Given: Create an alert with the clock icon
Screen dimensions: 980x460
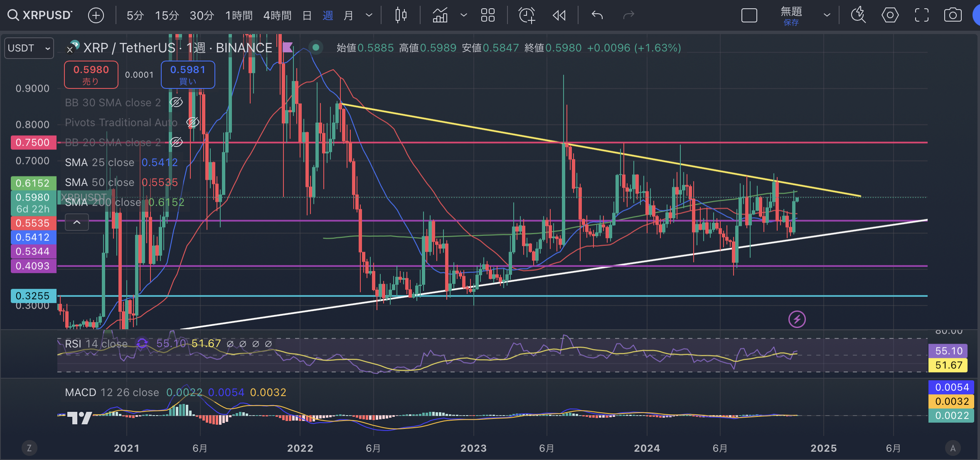Looking at the screenshot, I should (x=527, y=15).
